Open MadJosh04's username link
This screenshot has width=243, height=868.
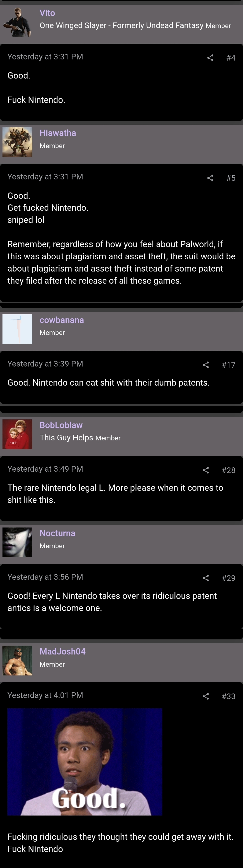[x=63, y=651]
